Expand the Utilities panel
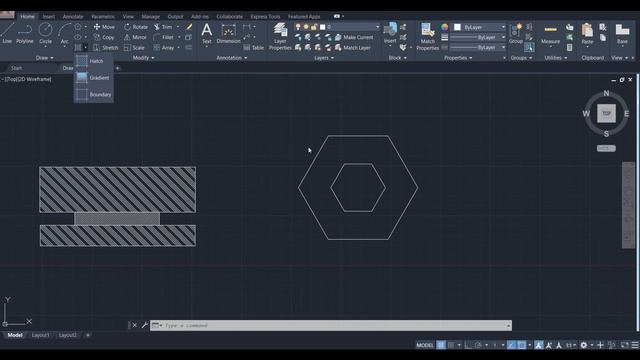The image size is (640, 360). tap(556, 58)
